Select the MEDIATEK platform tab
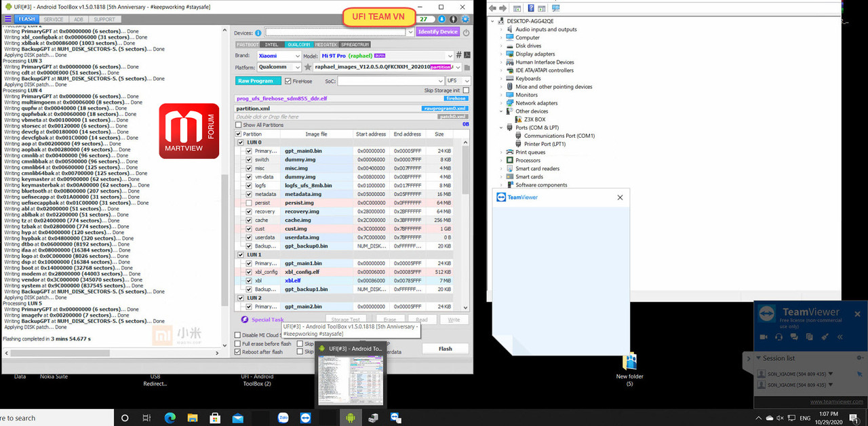 pyautogui.click(x=325, y=44)
